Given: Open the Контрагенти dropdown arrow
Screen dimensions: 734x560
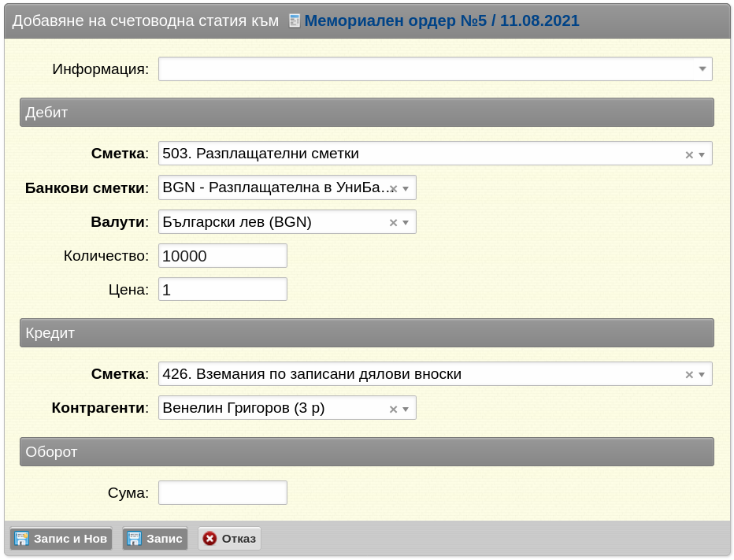Looking at the screenshot, I should pos(406,410).
